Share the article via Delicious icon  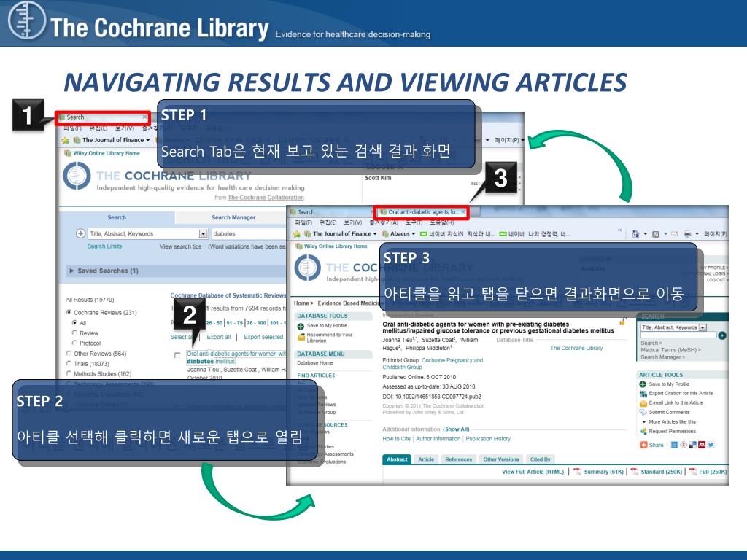coord(693,445)
